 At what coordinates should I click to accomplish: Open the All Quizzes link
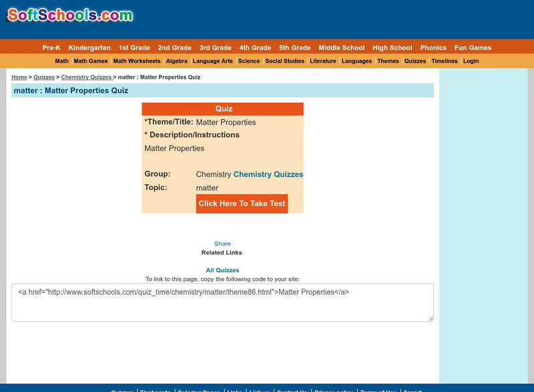tap(222, 270)
